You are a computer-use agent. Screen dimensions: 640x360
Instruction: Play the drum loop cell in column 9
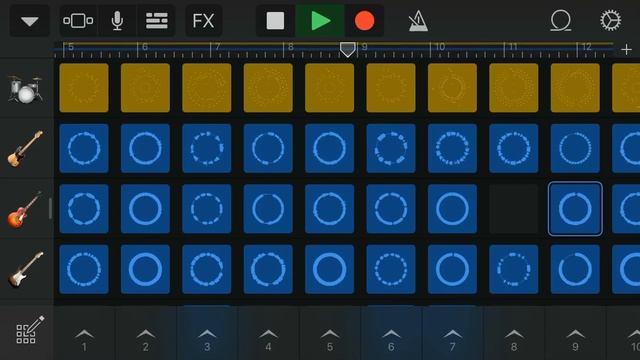tap(575, 88)
